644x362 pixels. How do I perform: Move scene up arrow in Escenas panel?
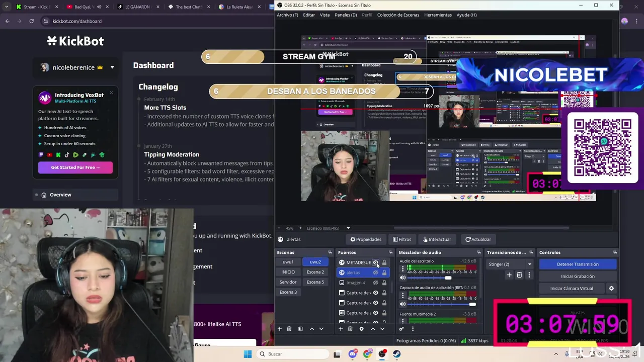tap(312, 329)
